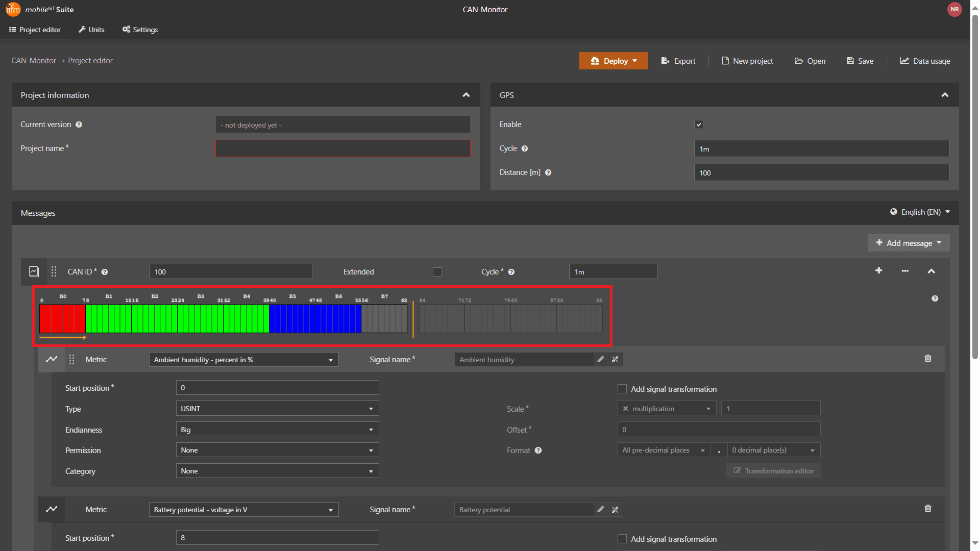Open the English (EN) language dropdown
The width and height of the screenshot is (980, 551).
(x=920, y=212)
